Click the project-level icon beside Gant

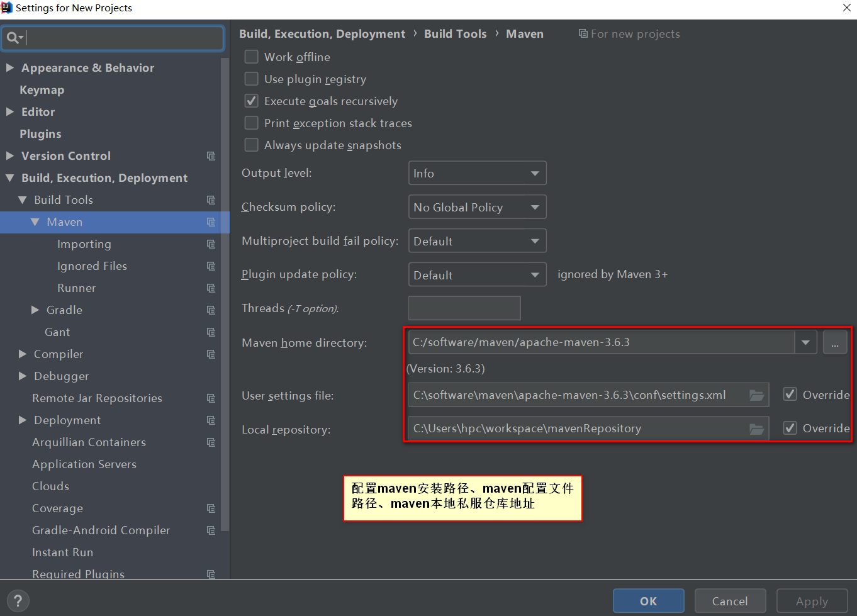pyautogui.click(x=211, y=332)
